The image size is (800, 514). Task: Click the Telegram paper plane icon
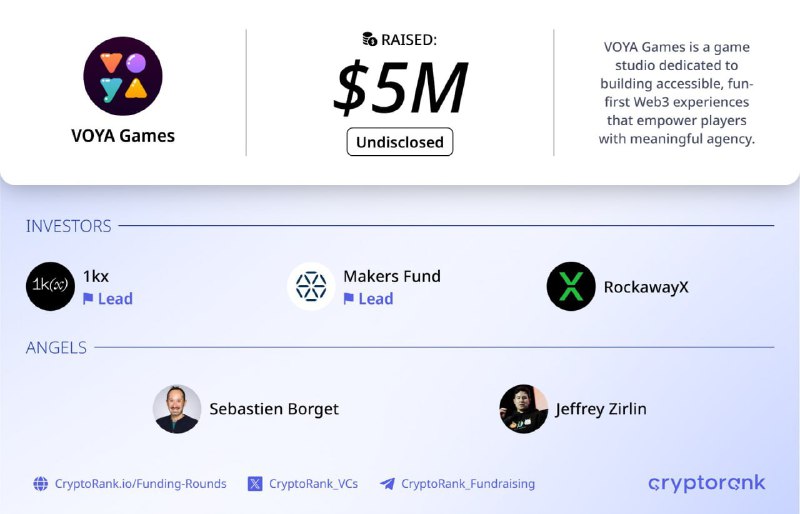click(x=387, y=483)
